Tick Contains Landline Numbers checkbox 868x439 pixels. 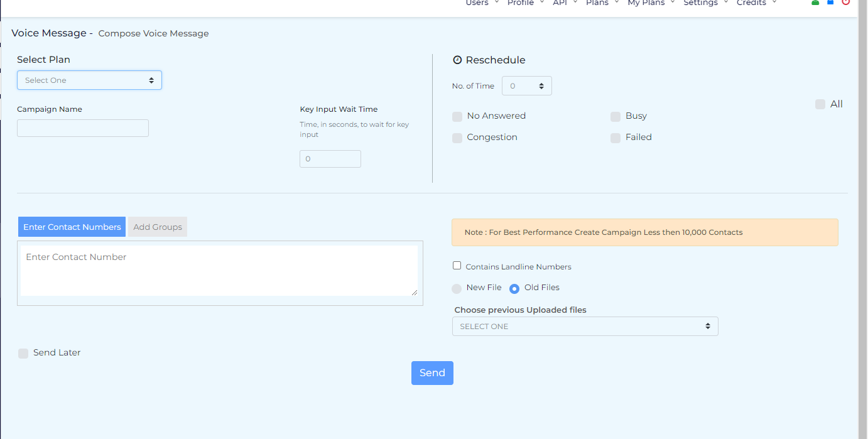(x=457, y=266)
